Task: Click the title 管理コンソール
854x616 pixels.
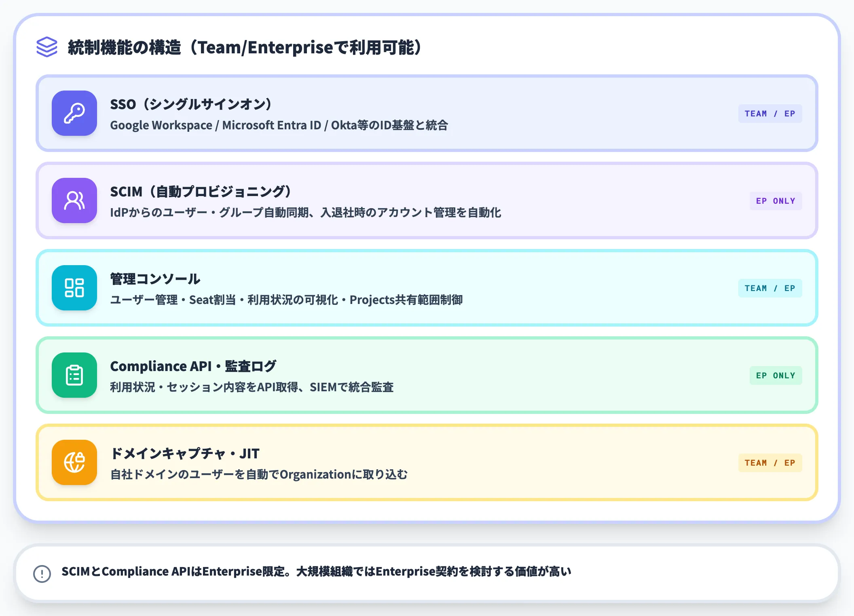Action: pos(155,279)
